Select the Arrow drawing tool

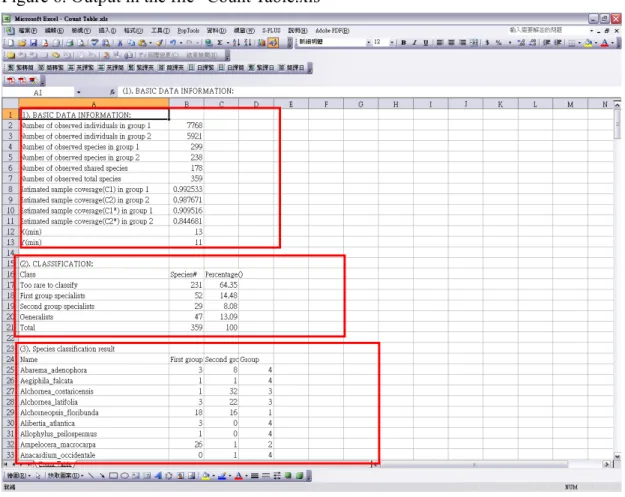pos(102,475)
